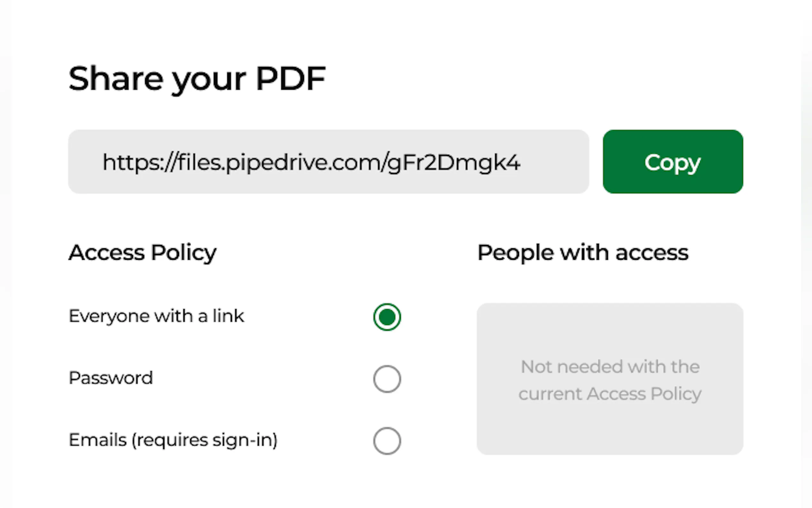Click the "Password" option label
812x508 pixels.
pos(111,378)
